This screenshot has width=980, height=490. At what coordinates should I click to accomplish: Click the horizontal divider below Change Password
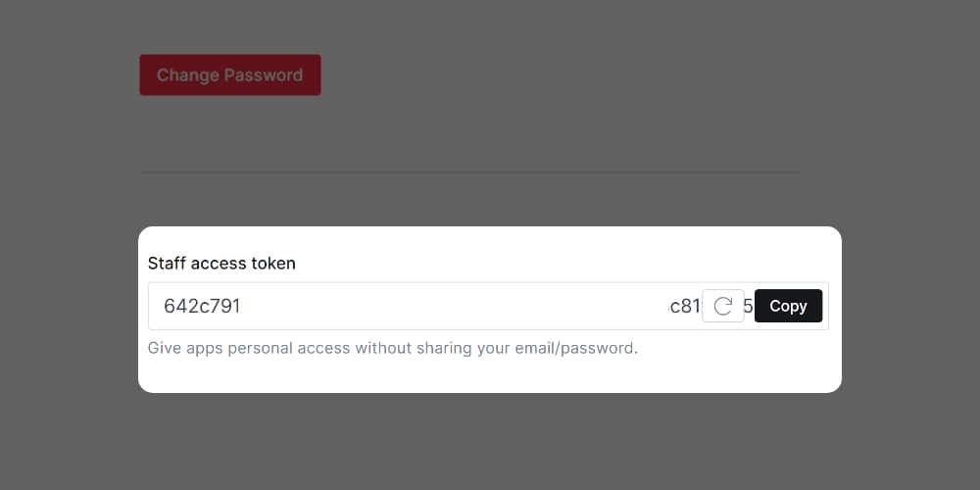(x=469, y=171)
